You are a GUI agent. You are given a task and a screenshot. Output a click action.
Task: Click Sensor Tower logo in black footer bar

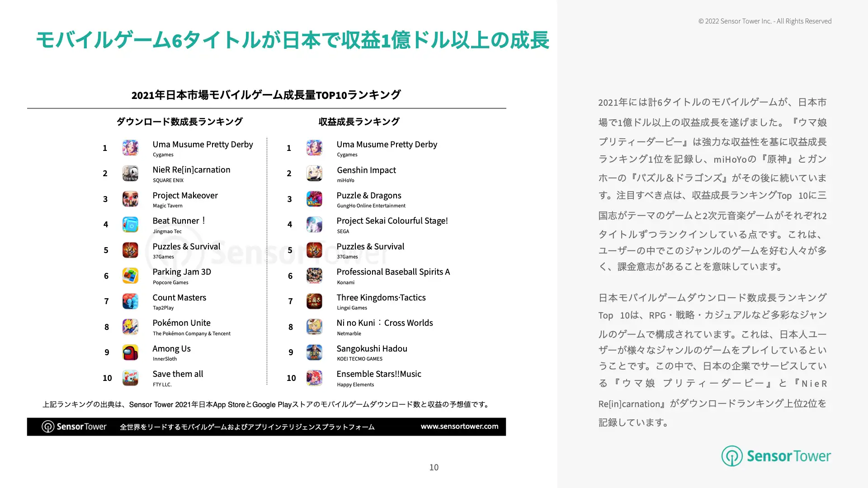coord(74,427)
